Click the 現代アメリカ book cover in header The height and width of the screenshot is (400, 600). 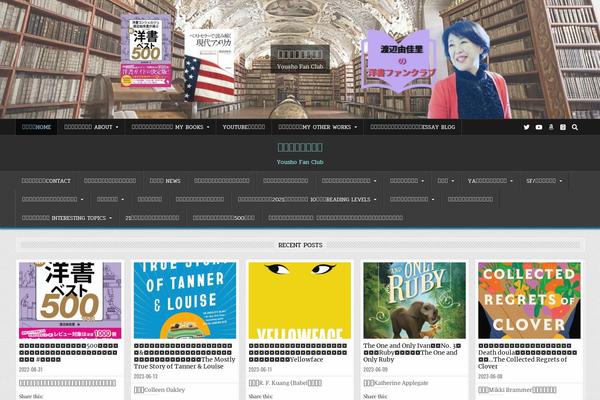(209, 66)
